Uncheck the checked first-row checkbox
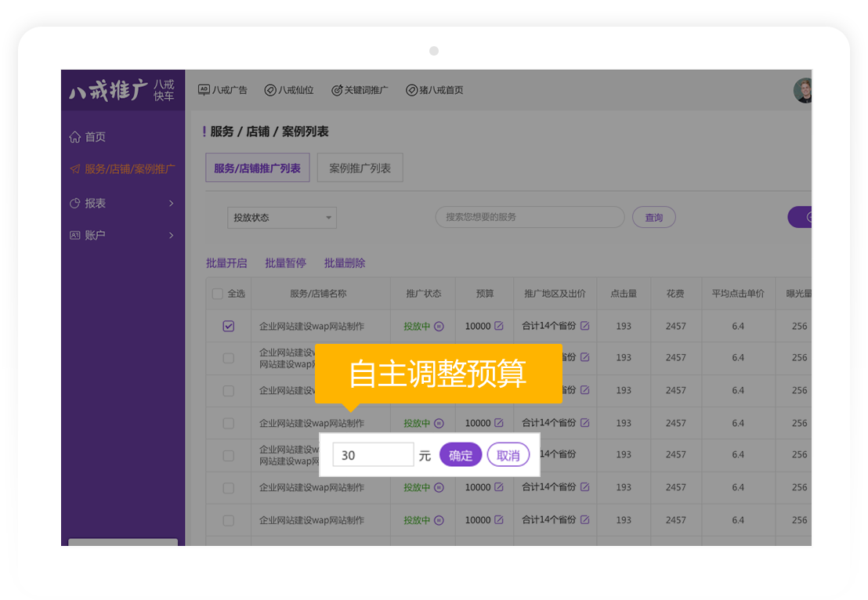Screen dimensions: 868x600 (x=229, y=327)
